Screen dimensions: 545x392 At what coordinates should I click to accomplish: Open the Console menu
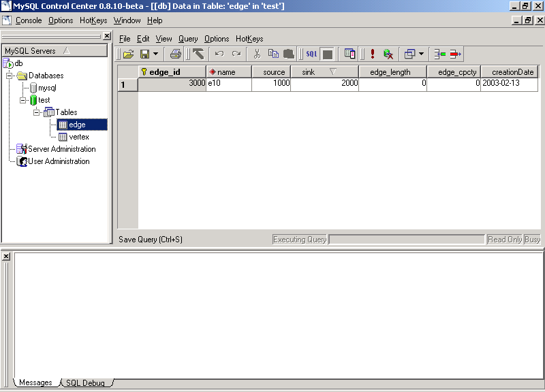coord(29,20)
